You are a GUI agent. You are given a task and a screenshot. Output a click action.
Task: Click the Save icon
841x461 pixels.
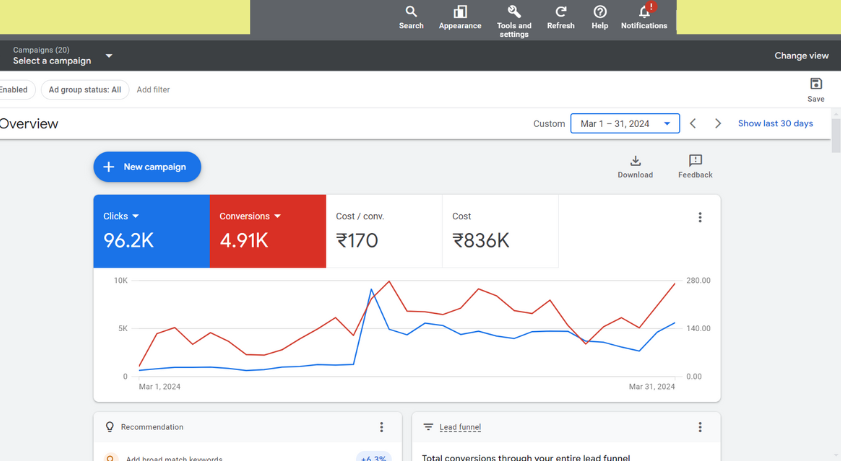tap(816, 84)
